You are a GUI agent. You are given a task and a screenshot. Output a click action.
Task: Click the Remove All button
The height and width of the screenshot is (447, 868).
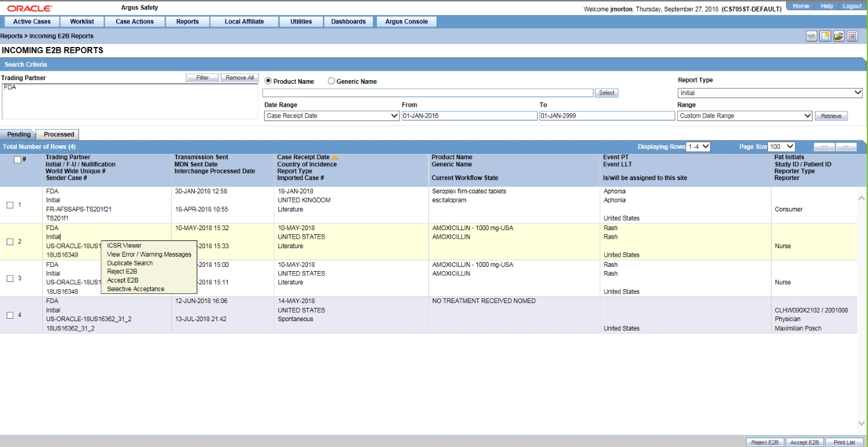click(240, 78)
